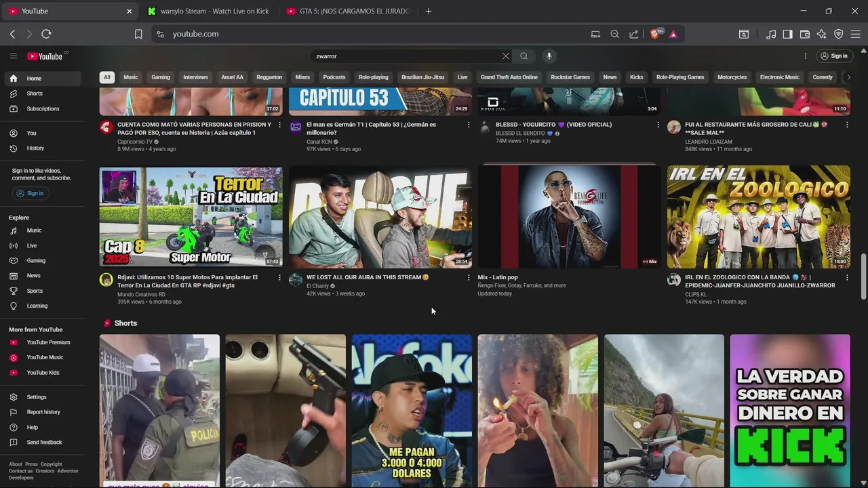868x488 pixels.
Task: Start voice search with microphone
Action: pyautogui.click(x=549, y=56)
